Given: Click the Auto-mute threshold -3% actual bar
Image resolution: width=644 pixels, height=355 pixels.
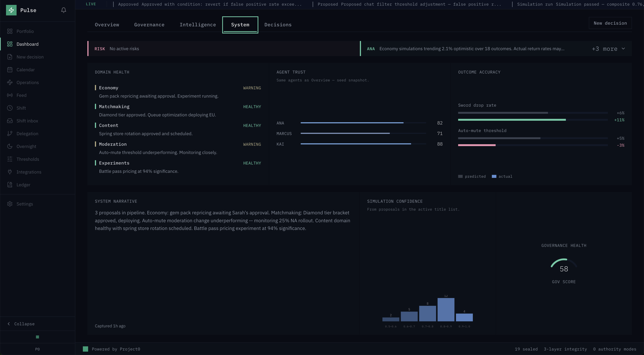Looking at the screenshot, I should click(x=477, y=145).
